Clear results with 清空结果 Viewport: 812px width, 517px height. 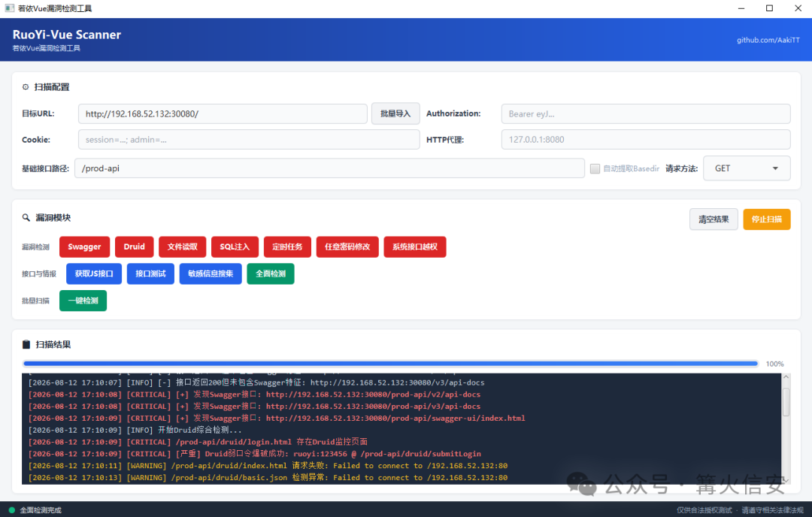click(x=714, y=219)
